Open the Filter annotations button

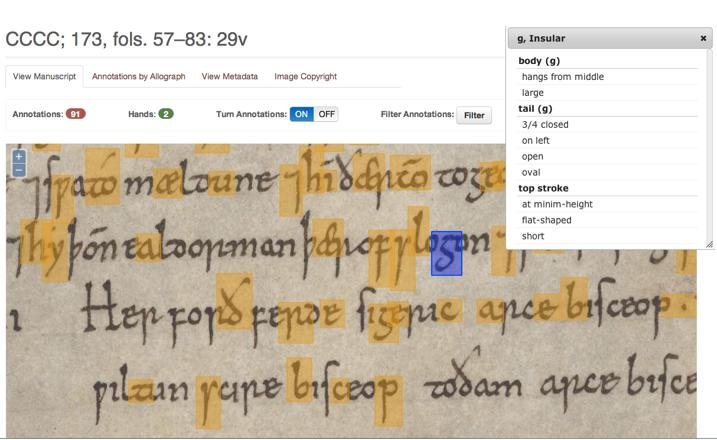[474, 115]
